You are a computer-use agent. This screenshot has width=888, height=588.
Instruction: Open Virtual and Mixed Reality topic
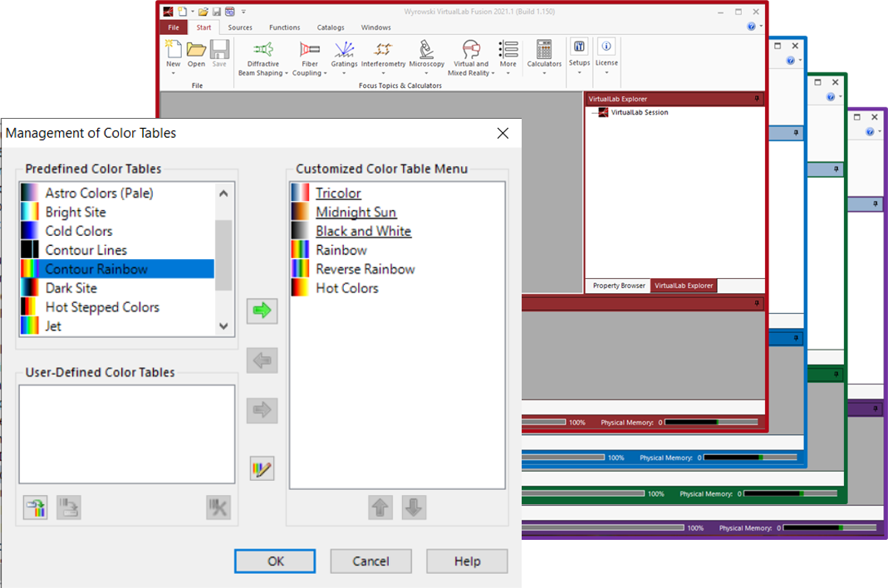pyautogui.click(x=471, y=58)
